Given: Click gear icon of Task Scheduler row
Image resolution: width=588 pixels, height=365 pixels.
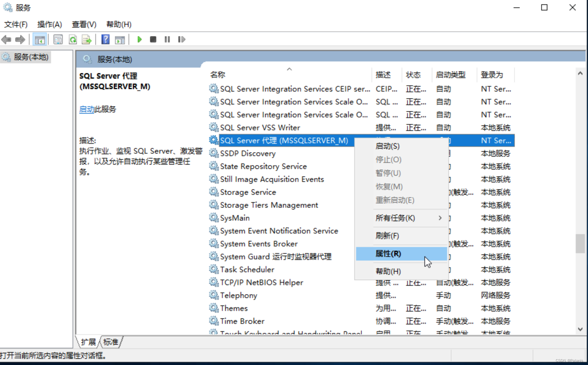Looking at the screenshot, I should [213, 269].
